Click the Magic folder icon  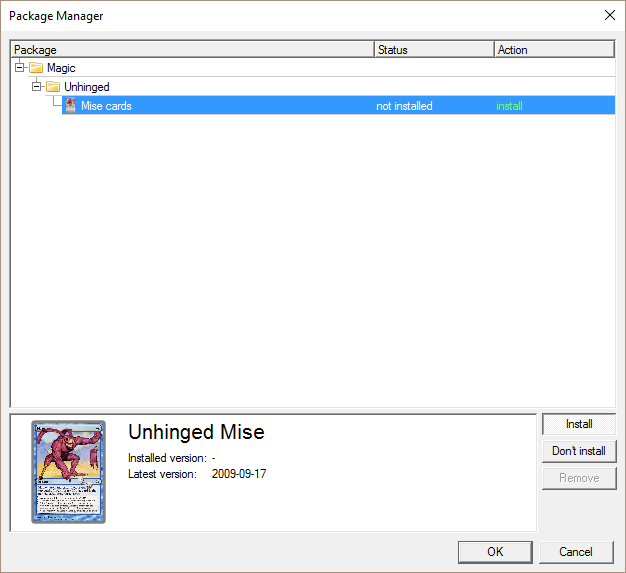(x=36, y=68)
